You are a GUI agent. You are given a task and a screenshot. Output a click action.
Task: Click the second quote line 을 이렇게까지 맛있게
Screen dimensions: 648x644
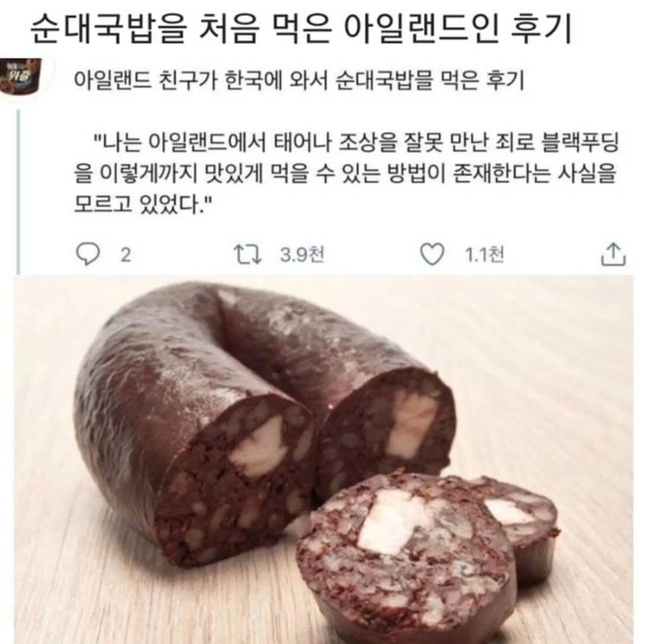344,173
